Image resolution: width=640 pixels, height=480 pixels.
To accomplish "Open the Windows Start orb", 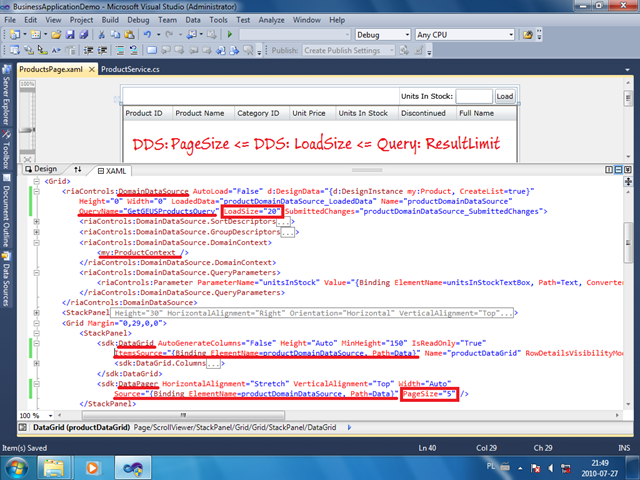I will tap(16, 468).
